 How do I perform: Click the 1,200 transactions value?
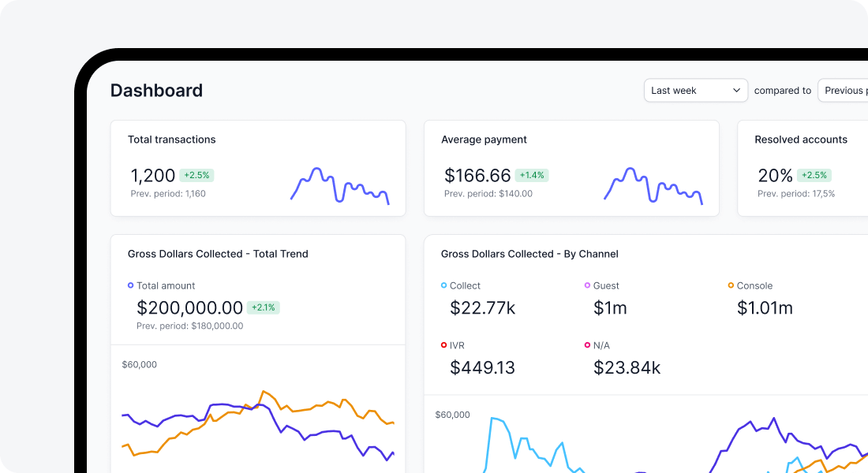click(x=153, y=175)
